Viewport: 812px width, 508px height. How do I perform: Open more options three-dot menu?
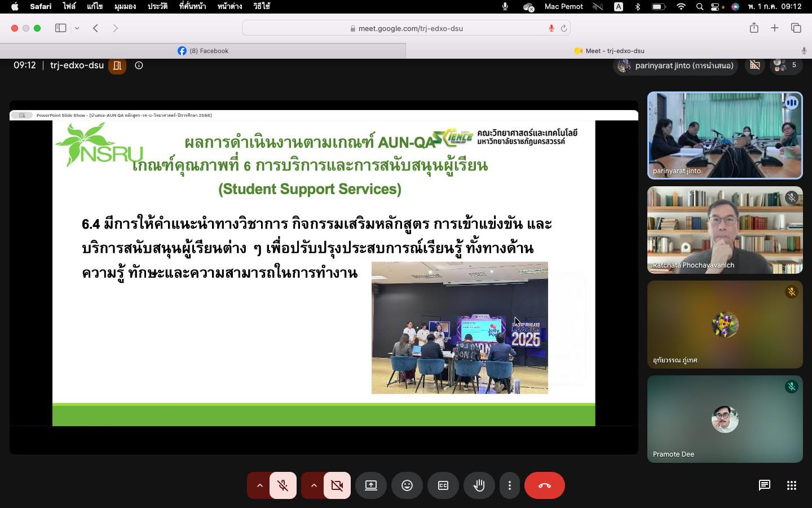pos(510,485)
